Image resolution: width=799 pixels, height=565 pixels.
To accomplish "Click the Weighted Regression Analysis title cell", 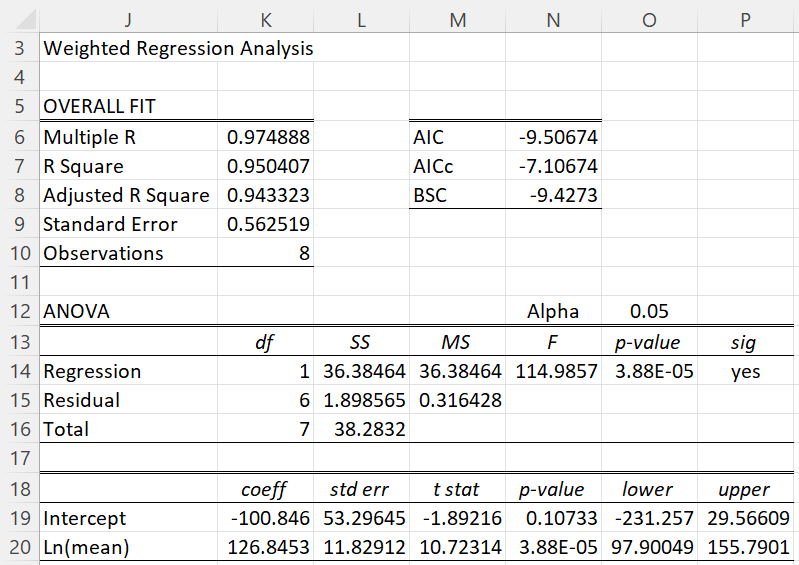I will pyautogui.click(x=128, y=48).
